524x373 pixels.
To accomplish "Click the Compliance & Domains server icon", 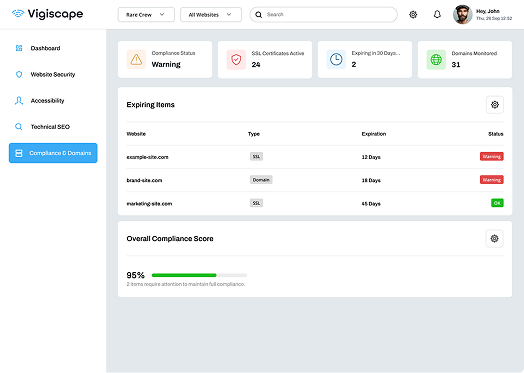I will [x=19, y=153].
